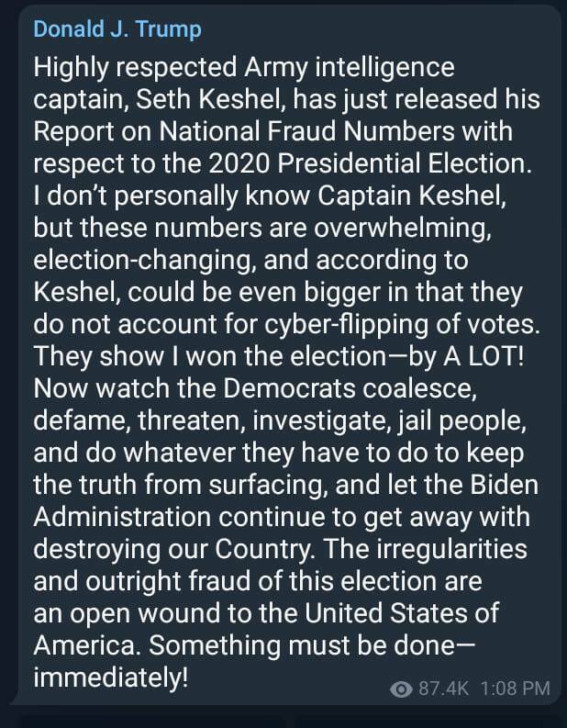The height and width of the screenshot is (728, 567).
Task: Click the final word "immediately!"
Action: 111,678
